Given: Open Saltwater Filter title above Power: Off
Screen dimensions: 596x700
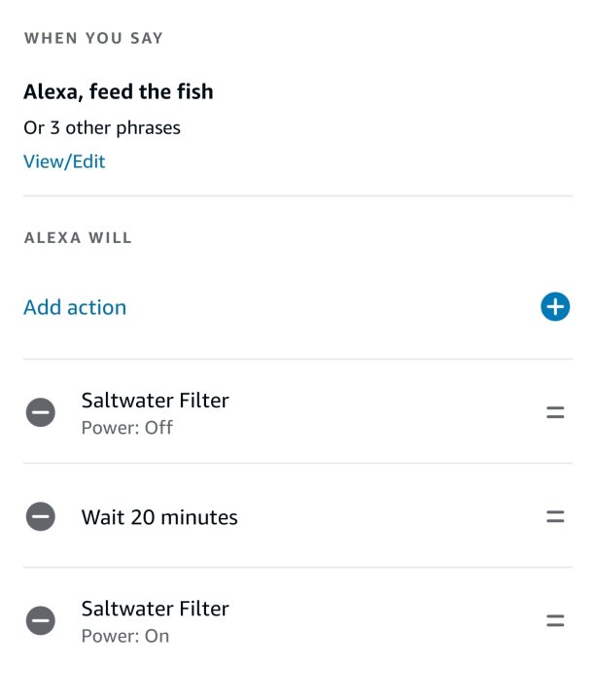Looking at the screenshot, I should (x=155, y=401).
